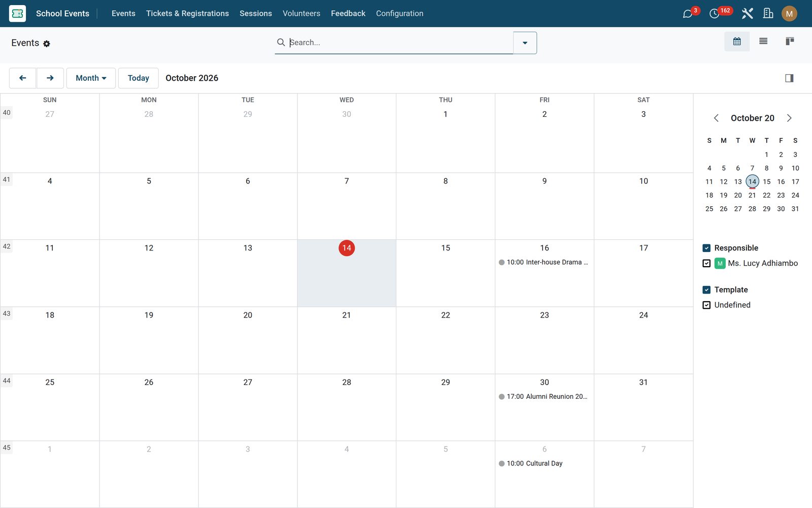Open the Month scale dropdown

point(91,78)
